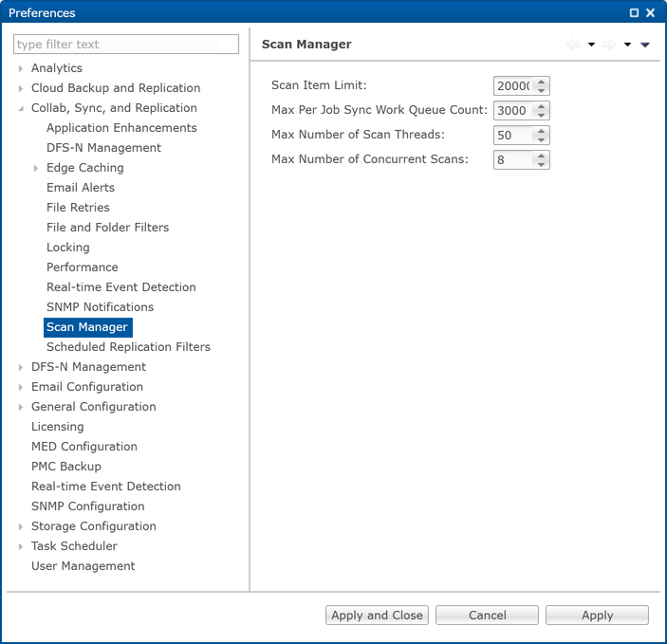667x644 pixels.
Task: Open the back history dropdown arrow
Action: tap(591, 45)
